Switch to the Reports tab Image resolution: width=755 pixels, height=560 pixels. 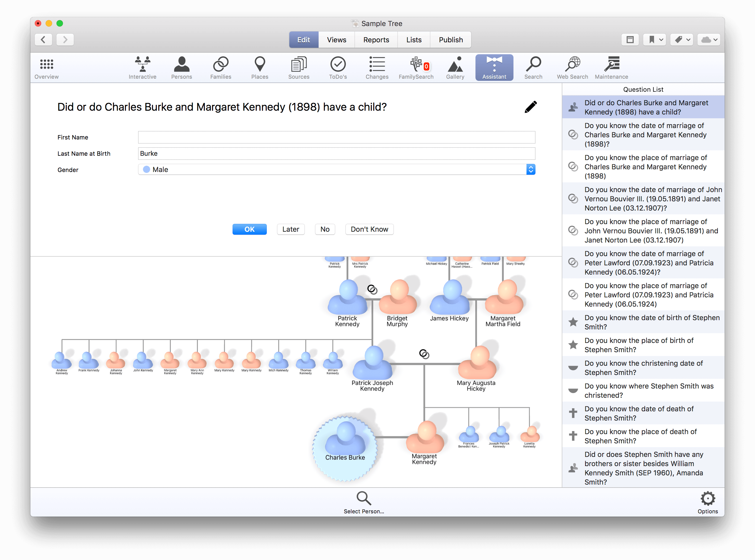click(x=376, y=40)
